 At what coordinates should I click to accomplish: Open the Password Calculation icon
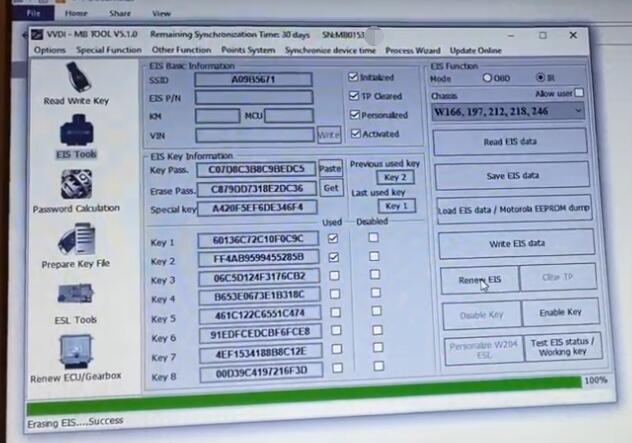(77, 186)
